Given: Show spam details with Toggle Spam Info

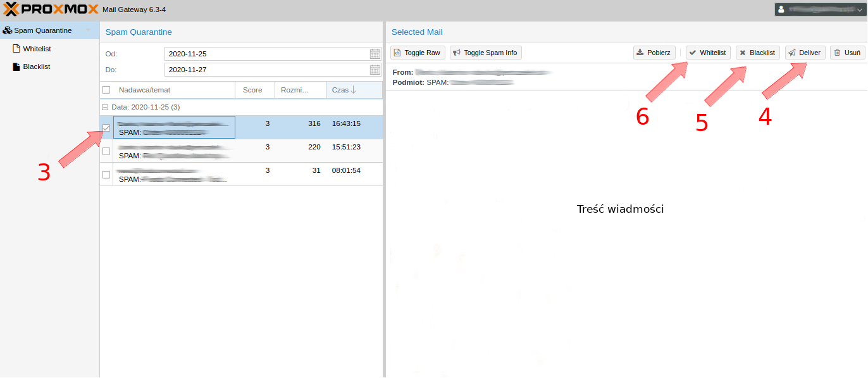Looking at the screenshot, I should [485, 53].
